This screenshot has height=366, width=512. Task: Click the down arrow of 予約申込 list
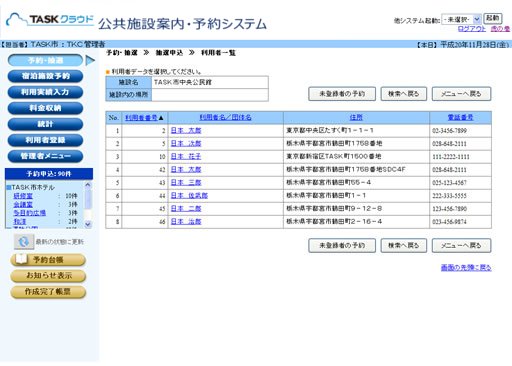(88, 224)
